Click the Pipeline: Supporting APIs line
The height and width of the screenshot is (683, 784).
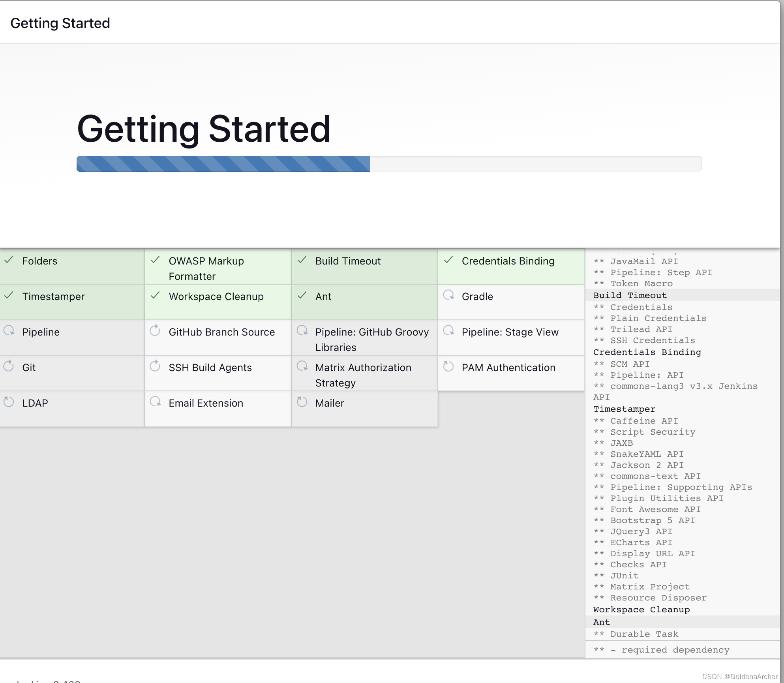click(x=672, y=487)
